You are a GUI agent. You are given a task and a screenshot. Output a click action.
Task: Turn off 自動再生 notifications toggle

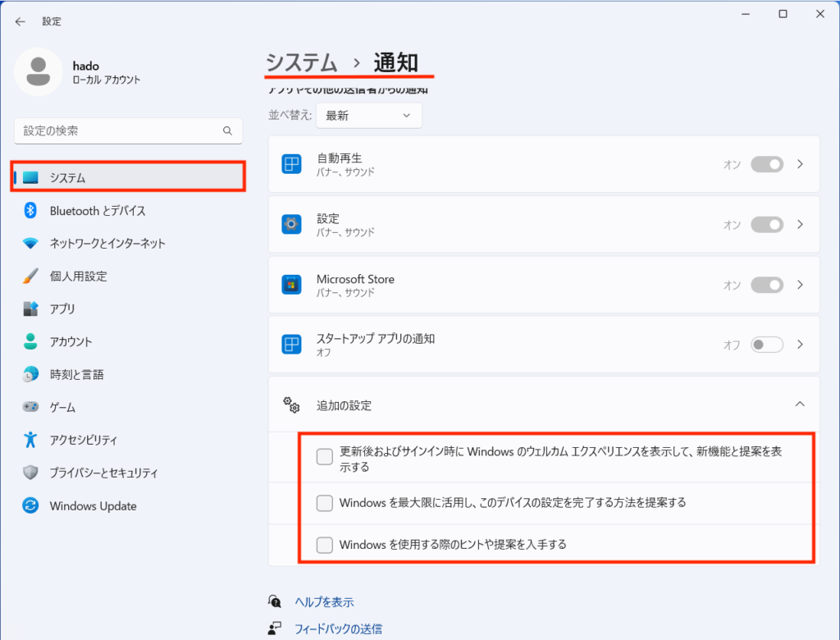click(767, 164)
